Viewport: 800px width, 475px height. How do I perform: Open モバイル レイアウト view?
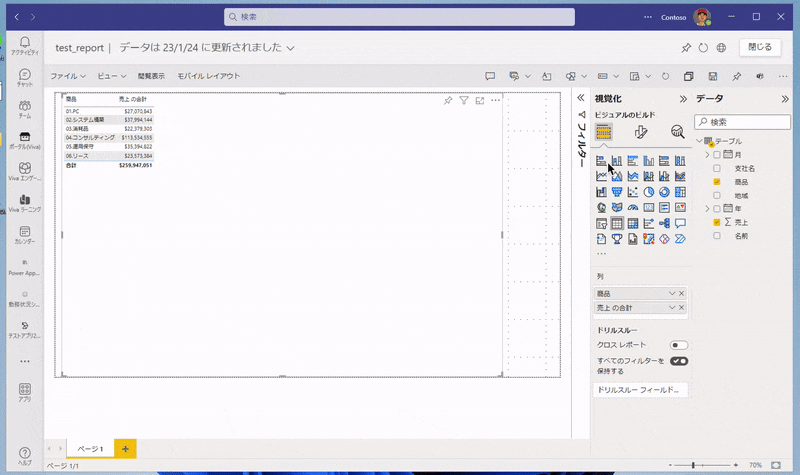(208, 76)
